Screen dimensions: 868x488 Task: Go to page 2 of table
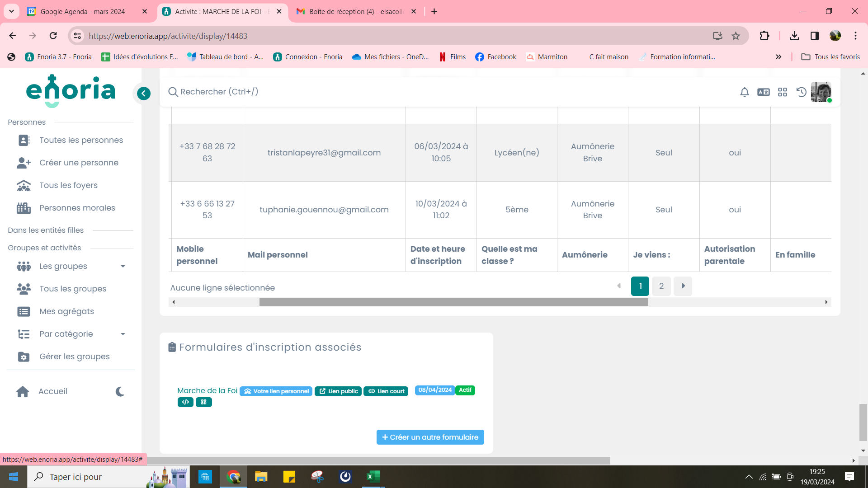(x=661, y=286)
